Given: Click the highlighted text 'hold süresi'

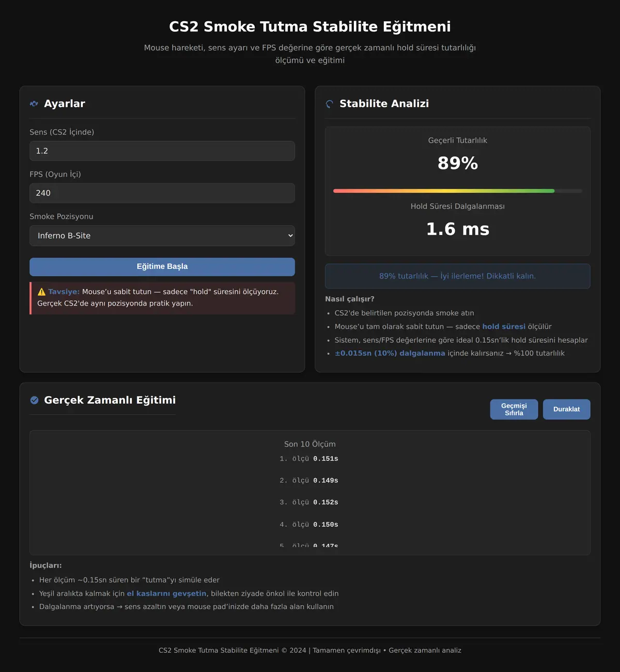Looking at the screenshot, I should (x=504, y=327).
